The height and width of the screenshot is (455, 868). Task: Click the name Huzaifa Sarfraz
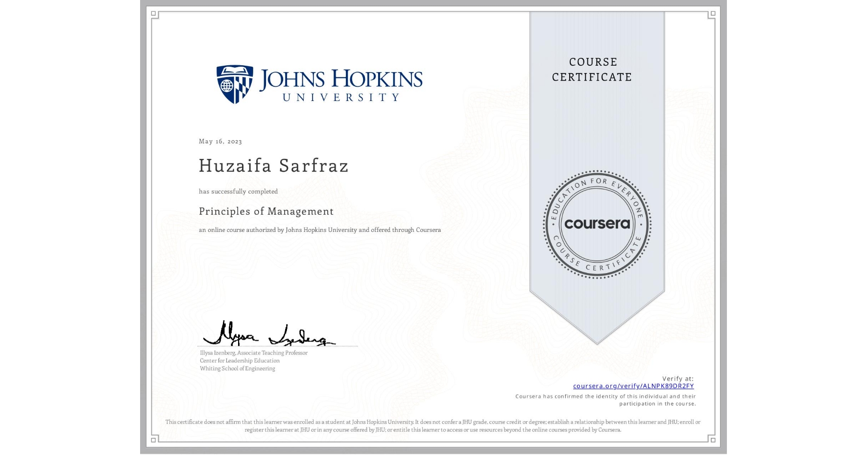273,166
